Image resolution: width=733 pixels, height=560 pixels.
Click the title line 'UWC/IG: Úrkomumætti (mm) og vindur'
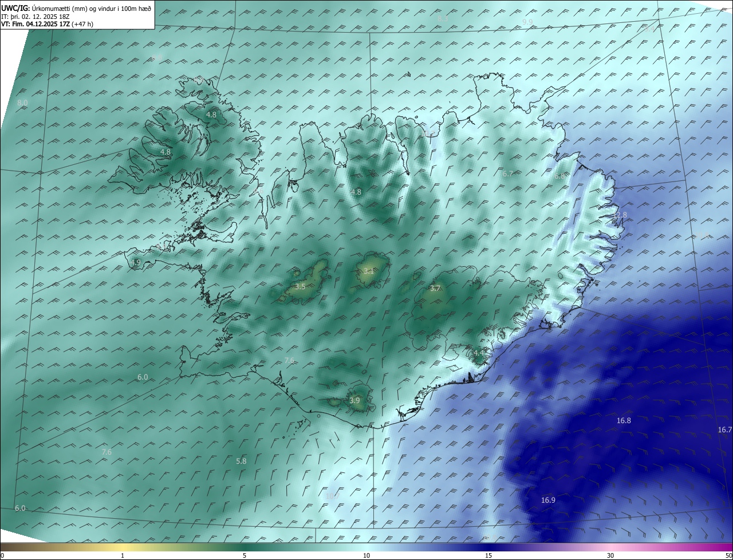pos(77,7)
